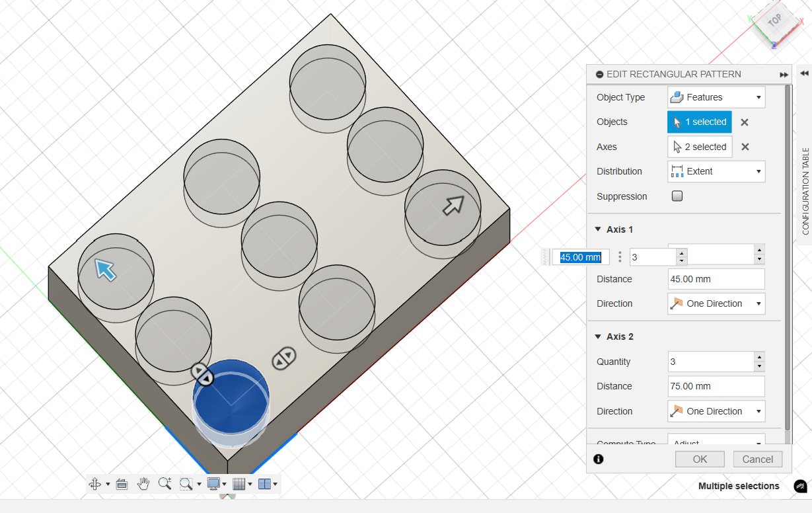The height and width of the screenshot is (513, 812).
Task: Click the Look At tool icon
Action: (x=122, y=484)
